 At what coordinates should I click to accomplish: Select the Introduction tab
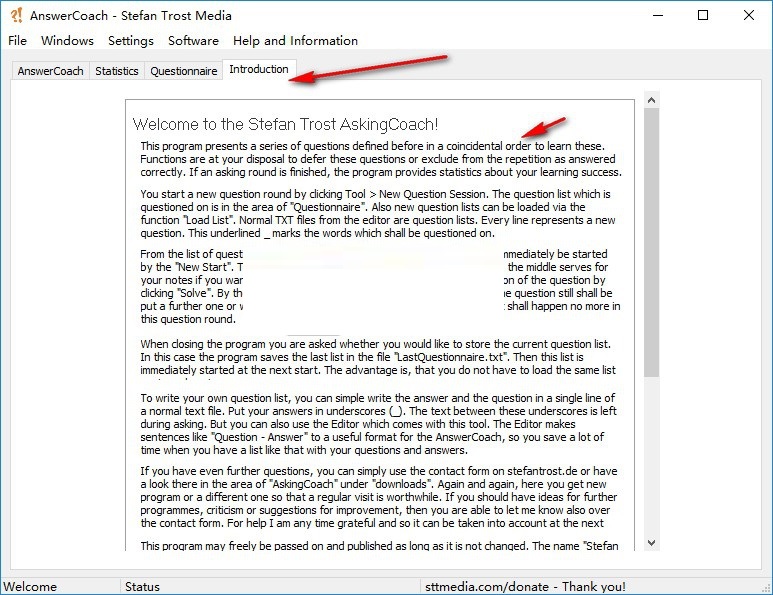259,70
